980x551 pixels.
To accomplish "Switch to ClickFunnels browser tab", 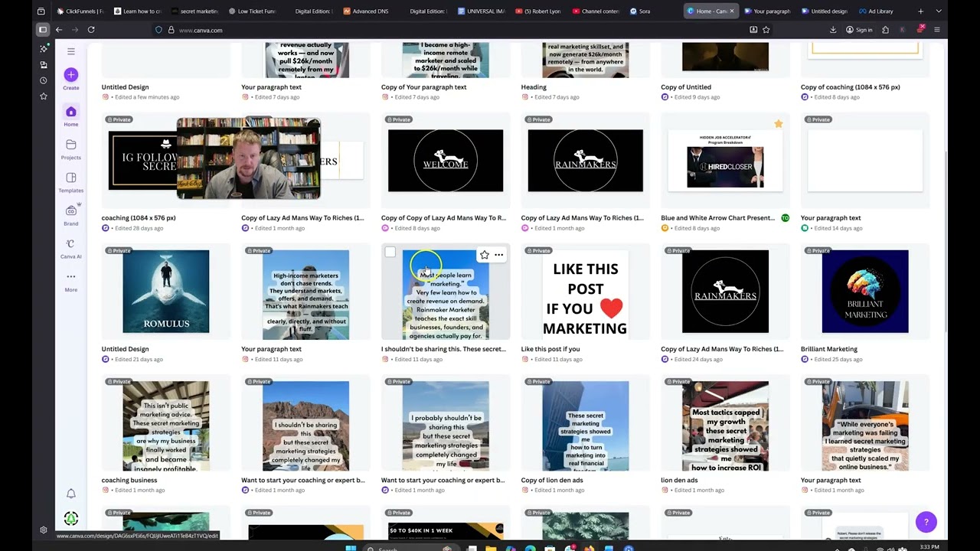I will [x=80, y=11].
